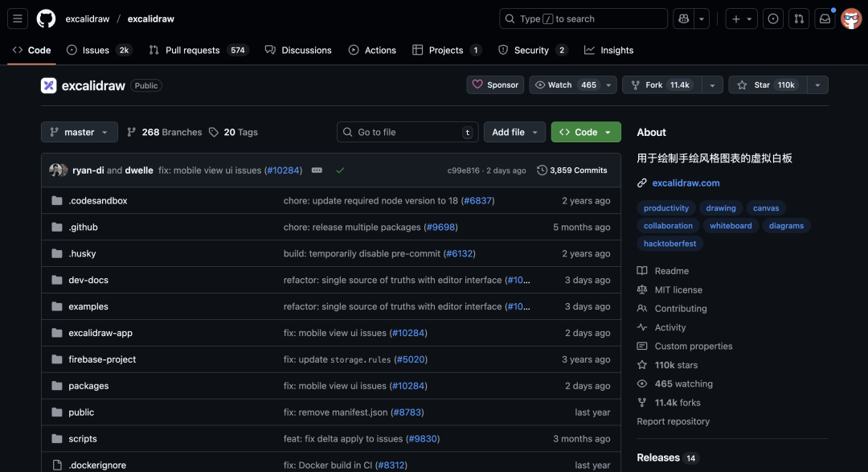
Task: Select the whiteboard topic tag
Action: tap(731, 225)
